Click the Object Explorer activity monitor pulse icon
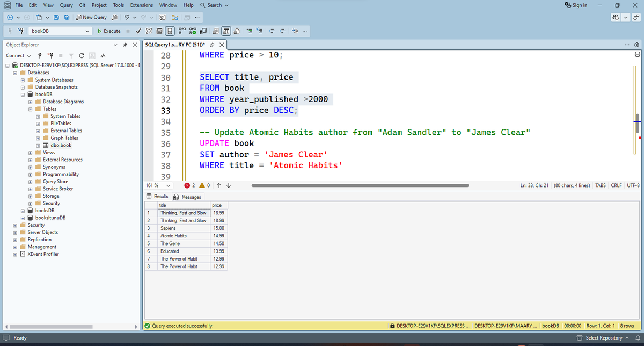The image size is (644, 346). click(103, 56)
